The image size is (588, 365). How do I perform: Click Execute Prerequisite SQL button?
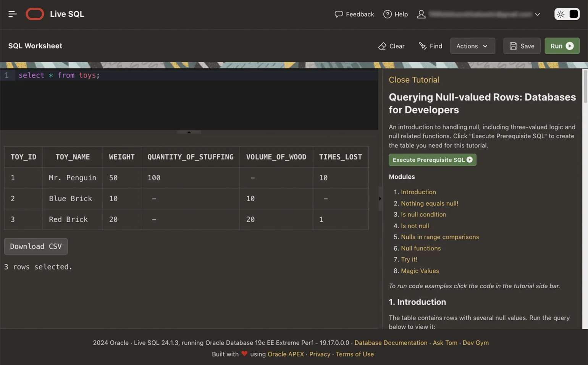tap(432, 160)
